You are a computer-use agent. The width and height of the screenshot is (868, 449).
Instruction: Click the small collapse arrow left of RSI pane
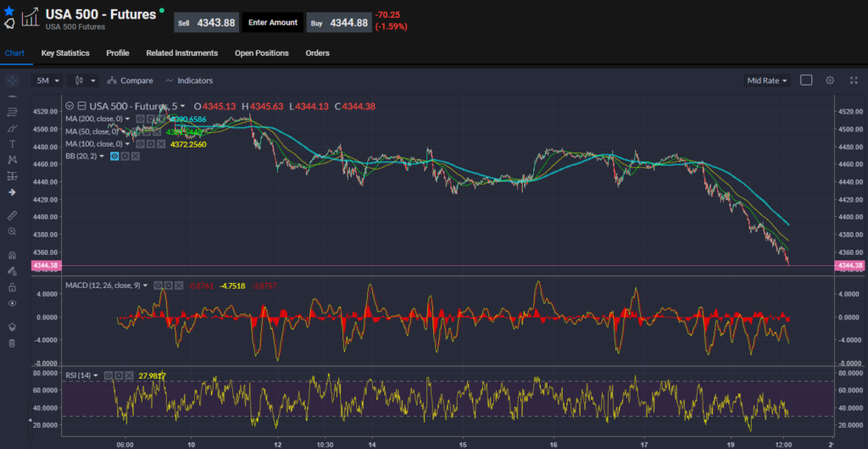click(30, 421)
